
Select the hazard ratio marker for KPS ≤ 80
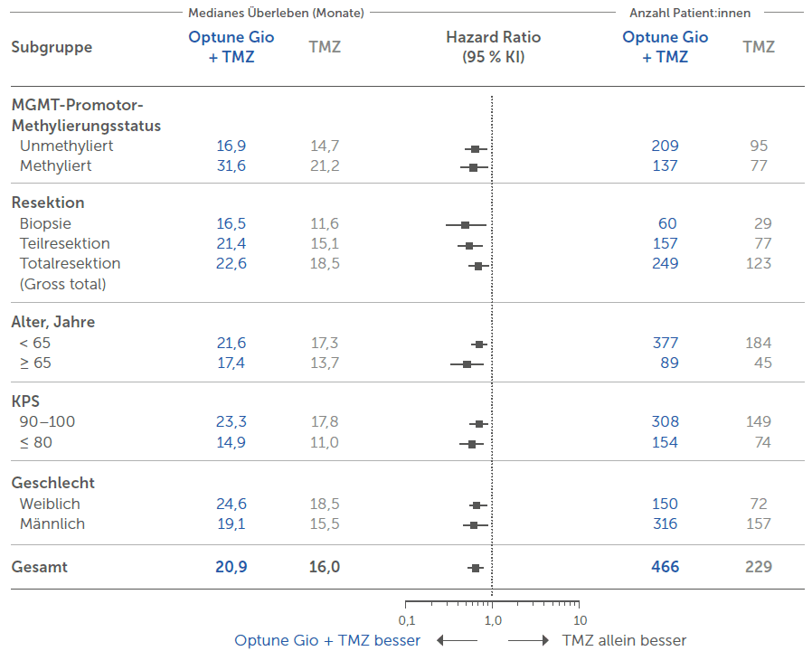point(472,444)
